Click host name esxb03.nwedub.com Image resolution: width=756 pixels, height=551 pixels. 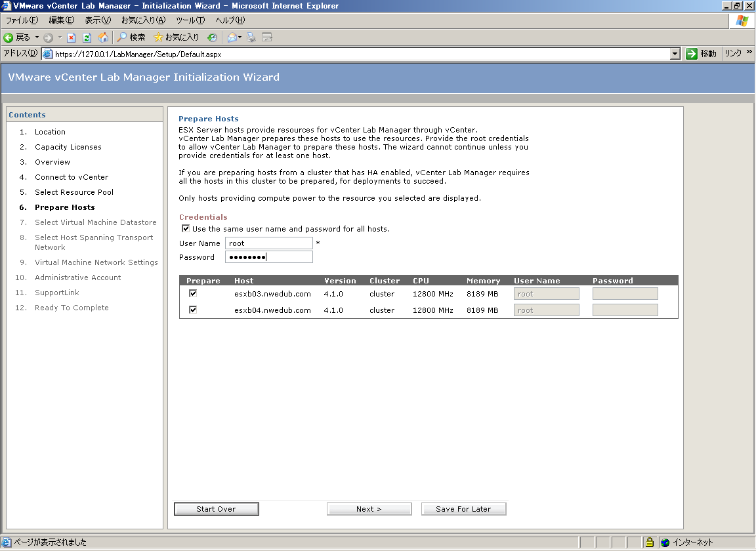[272, 294]
